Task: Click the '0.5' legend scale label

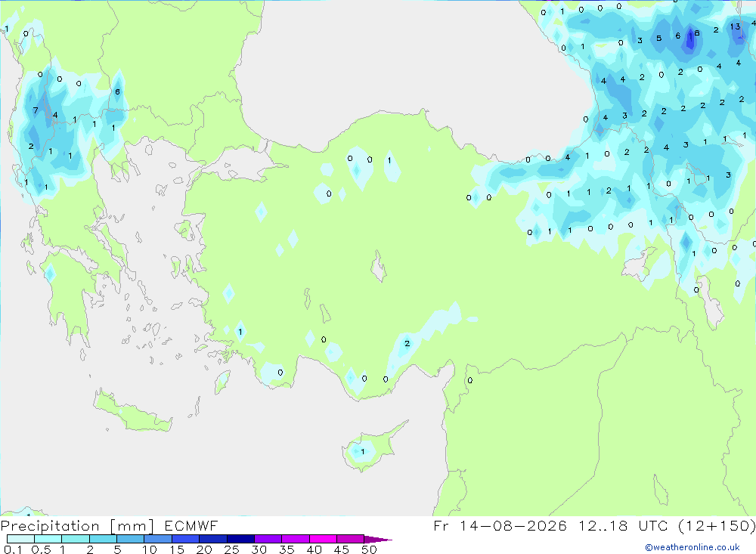Action: (41, 549)
